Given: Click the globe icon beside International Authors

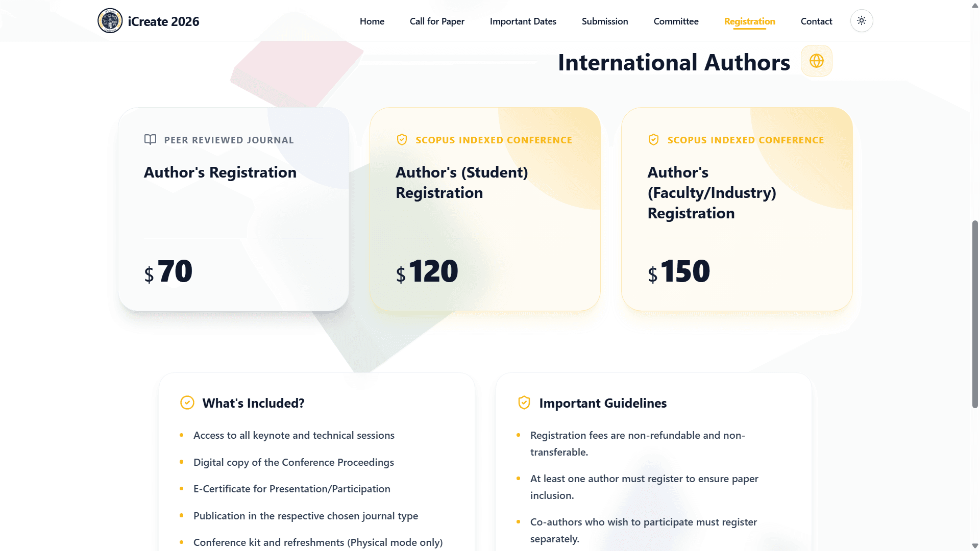Looking at the screenshot, I should click(816, 61).
